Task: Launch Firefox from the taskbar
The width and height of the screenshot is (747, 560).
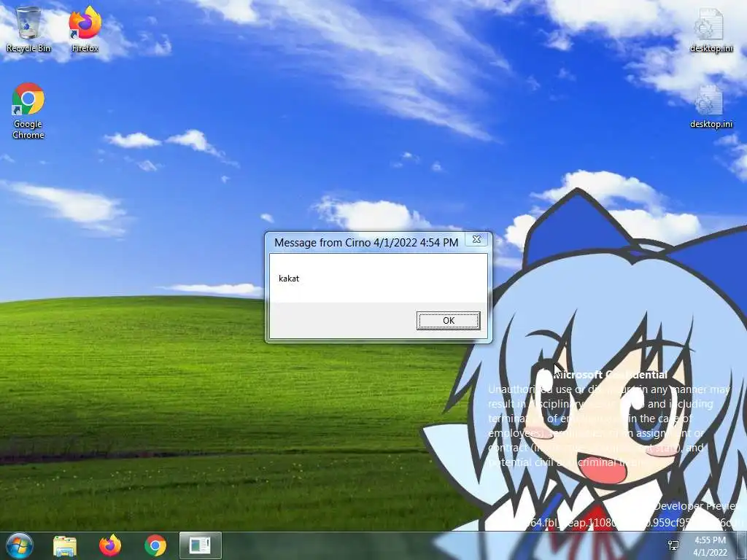Action: coord(110,545)
